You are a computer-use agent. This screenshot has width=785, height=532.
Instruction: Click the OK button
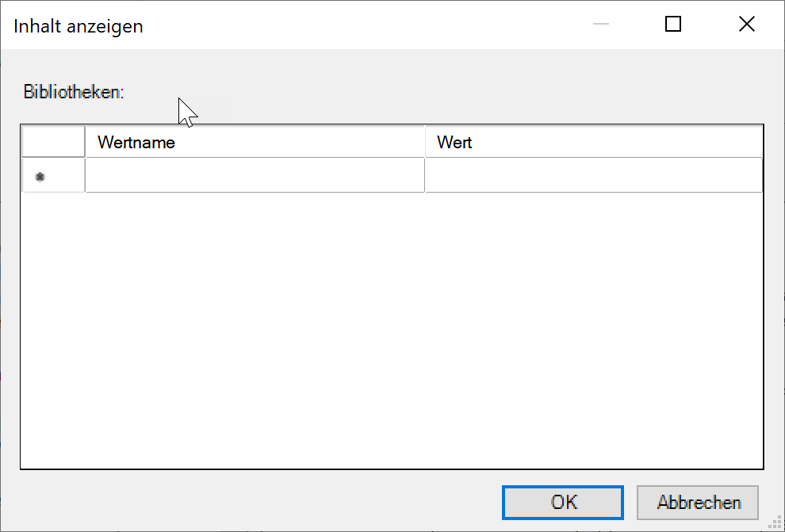563,502
